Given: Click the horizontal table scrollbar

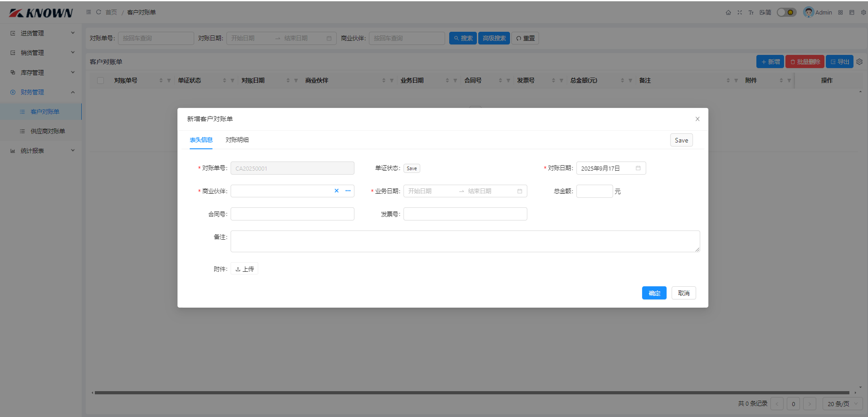Looking at the screenshot, I should tap(472, 393).
